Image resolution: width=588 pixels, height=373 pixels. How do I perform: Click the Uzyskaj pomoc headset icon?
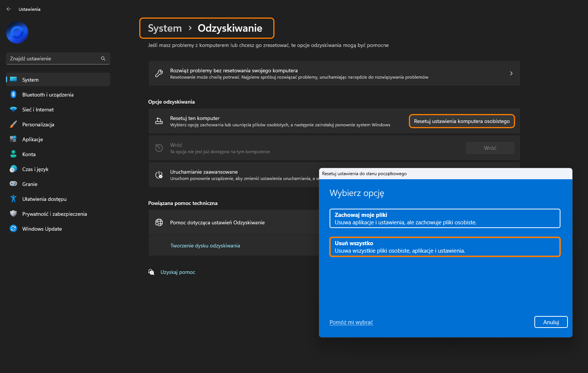pos(151,272)
